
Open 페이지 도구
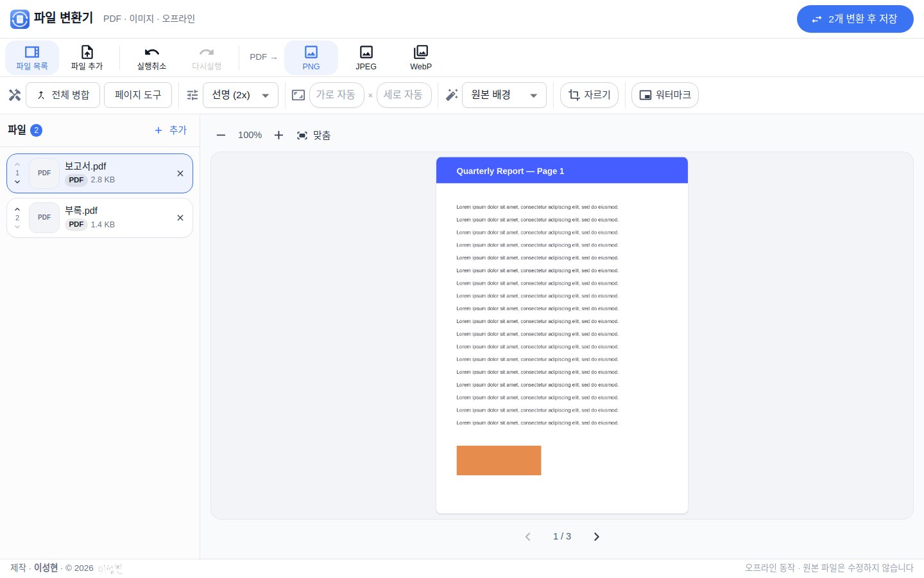138,95
